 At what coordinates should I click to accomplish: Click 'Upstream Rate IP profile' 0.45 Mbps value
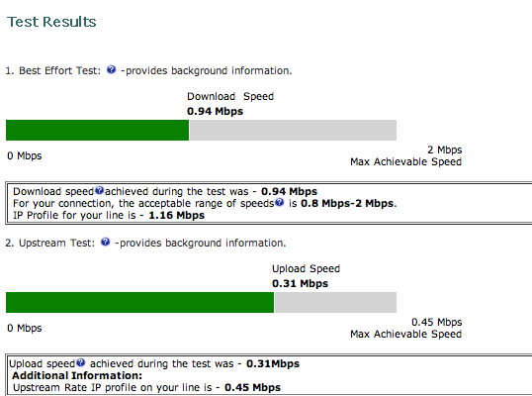tap(252, 387)
